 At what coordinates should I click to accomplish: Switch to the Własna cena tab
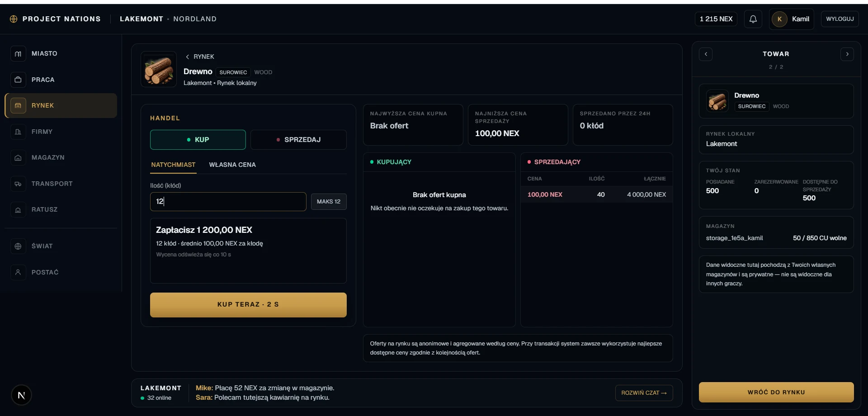tap(232, 165)
